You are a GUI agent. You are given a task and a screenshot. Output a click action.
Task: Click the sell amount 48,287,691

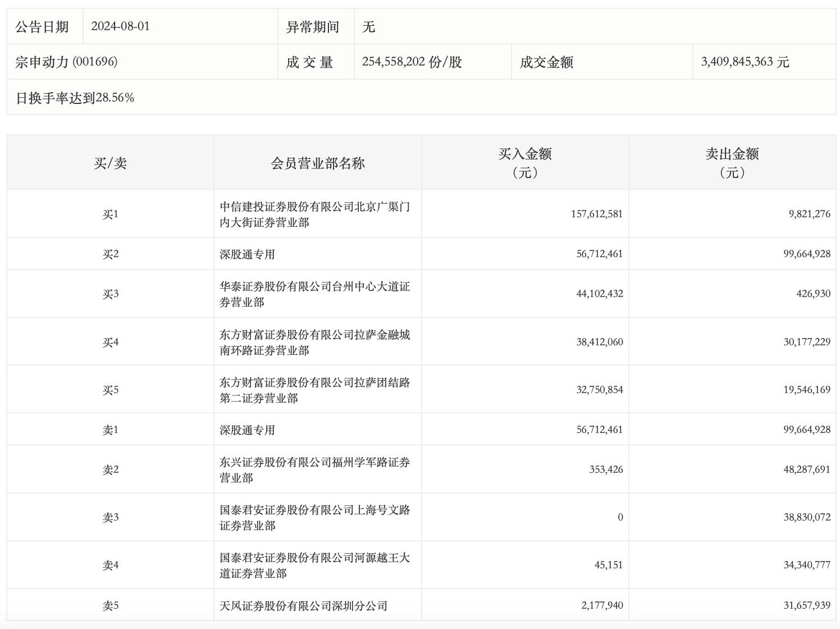pos(806,470)
